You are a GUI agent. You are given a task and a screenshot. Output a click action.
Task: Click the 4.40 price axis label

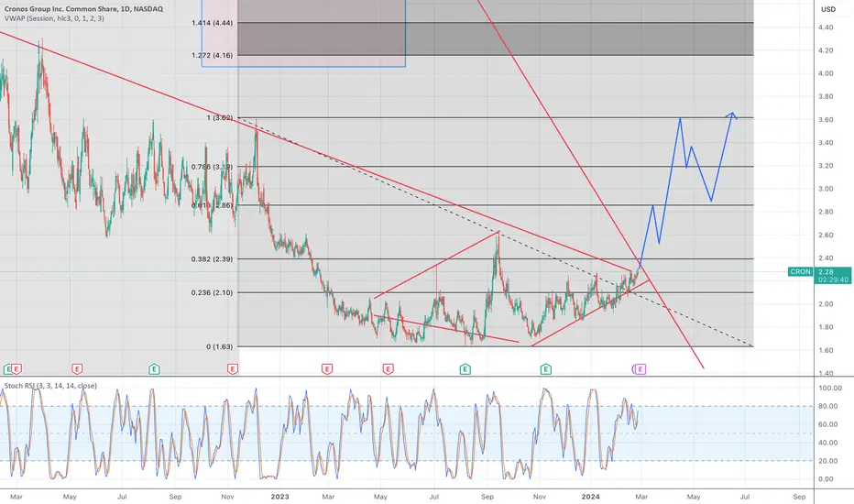826,27
